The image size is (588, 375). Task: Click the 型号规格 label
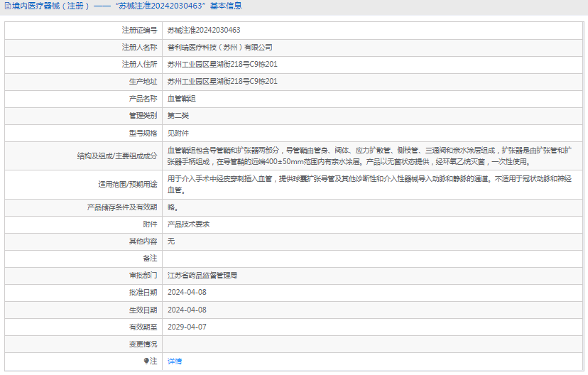pos(143,133)
